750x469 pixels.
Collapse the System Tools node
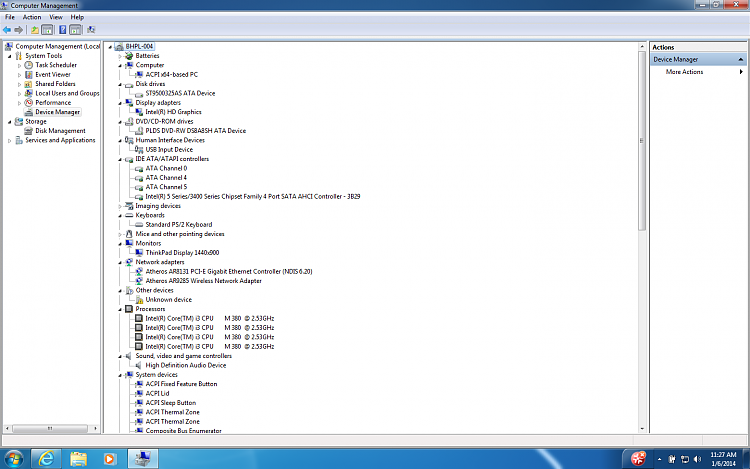[x=10, y=56]
